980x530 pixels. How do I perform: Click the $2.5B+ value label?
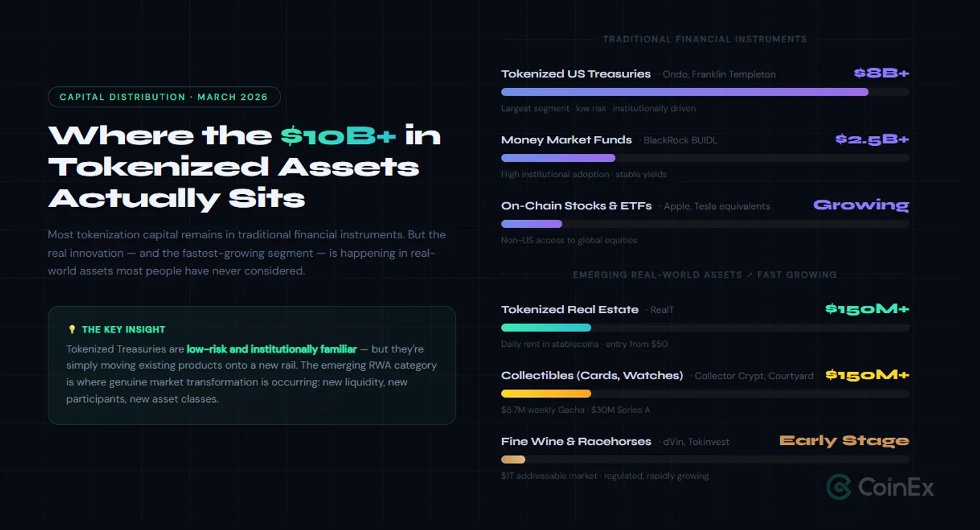(872, 140)
